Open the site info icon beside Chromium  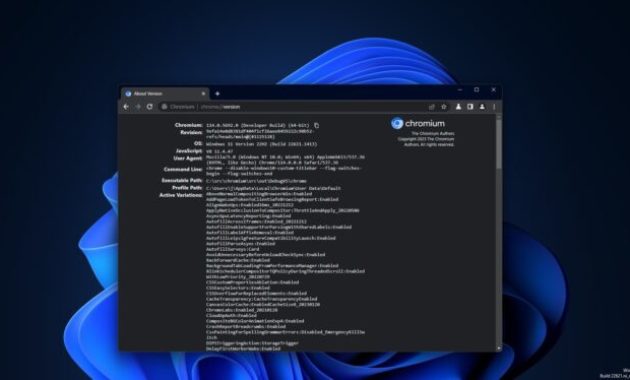point(164,107)
